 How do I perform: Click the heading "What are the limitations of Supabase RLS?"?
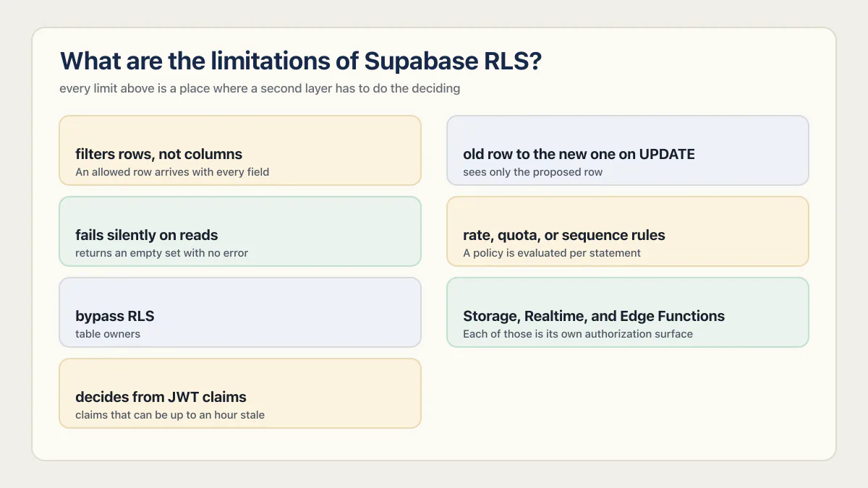300,61
